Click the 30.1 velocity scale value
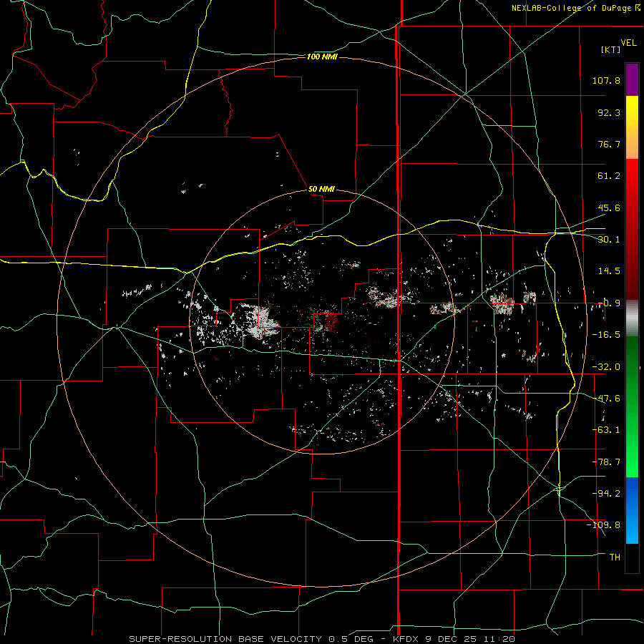 (609, 240)
